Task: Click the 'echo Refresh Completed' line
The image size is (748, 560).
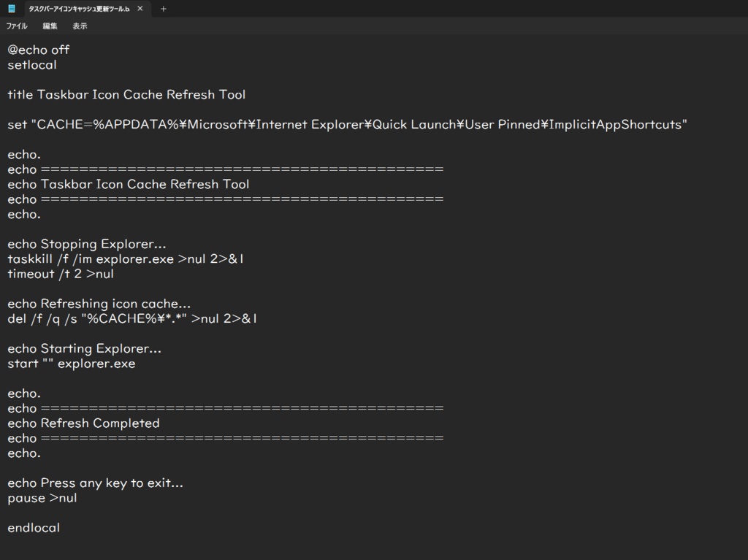Action: pos(83,423)
